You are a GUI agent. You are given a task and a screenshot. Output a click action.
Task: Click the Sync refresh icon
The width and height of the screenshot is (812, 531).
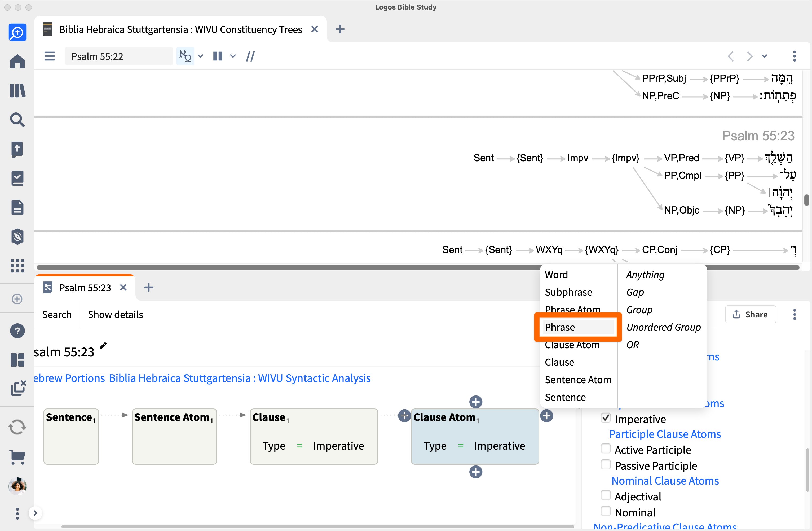(17, 427)
